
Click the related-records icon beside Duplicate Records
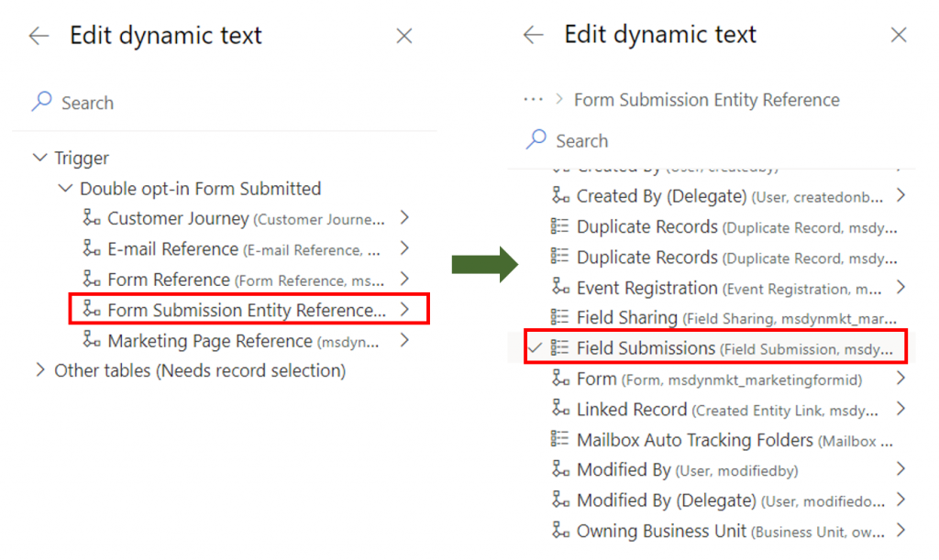point(559,226)
